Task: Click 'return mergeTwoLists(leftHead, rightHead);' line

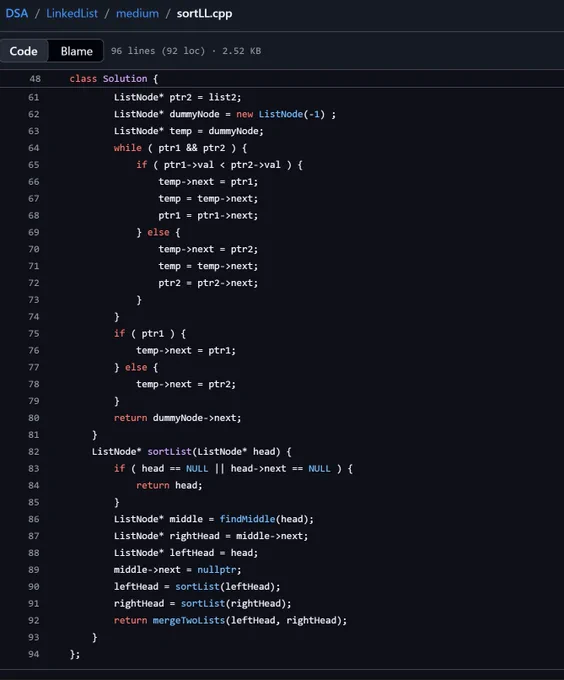Action: [230, 621]
